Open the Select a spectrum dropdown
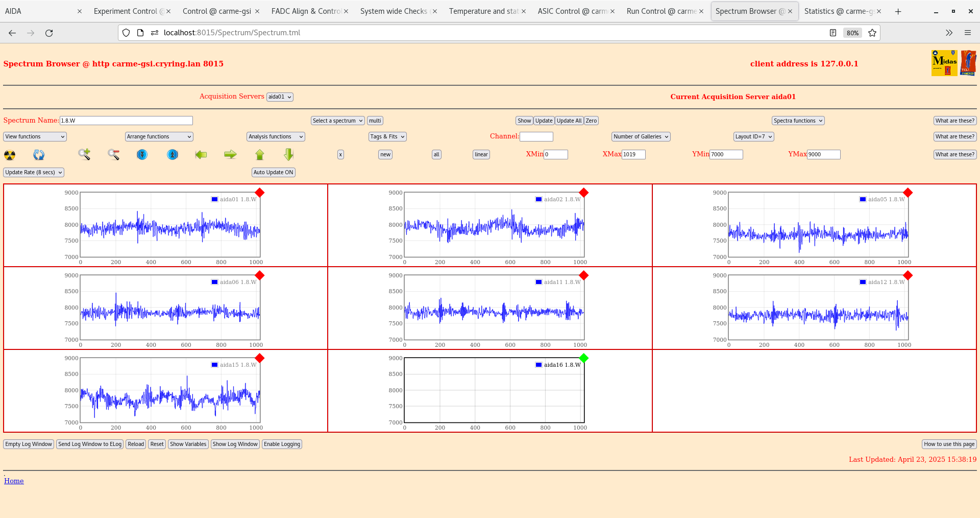980x518 pixels. click(337, 121)
